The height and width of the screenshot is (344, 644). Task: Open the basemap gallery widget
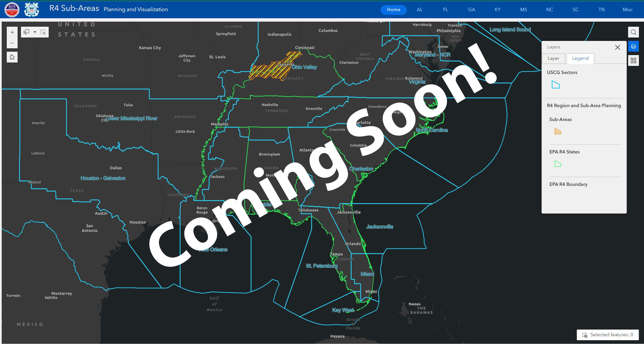click(x=633, y=60)
